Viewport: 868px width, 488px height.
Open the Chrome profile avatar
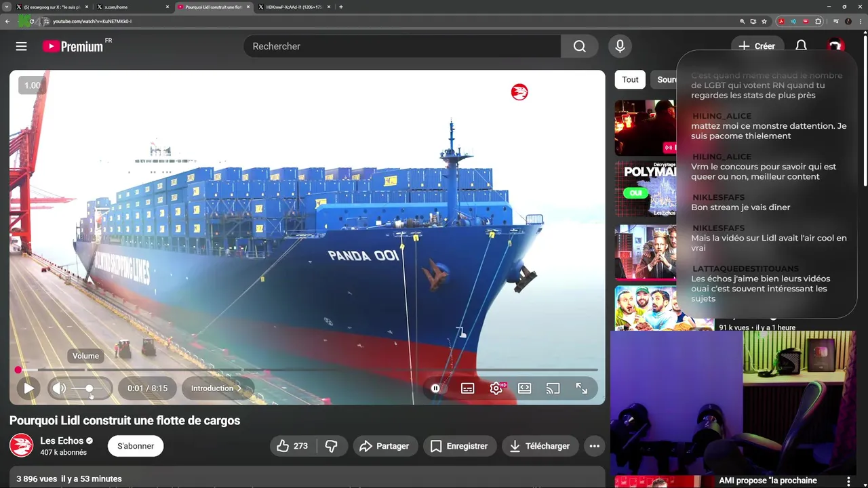tap(848, 21)
